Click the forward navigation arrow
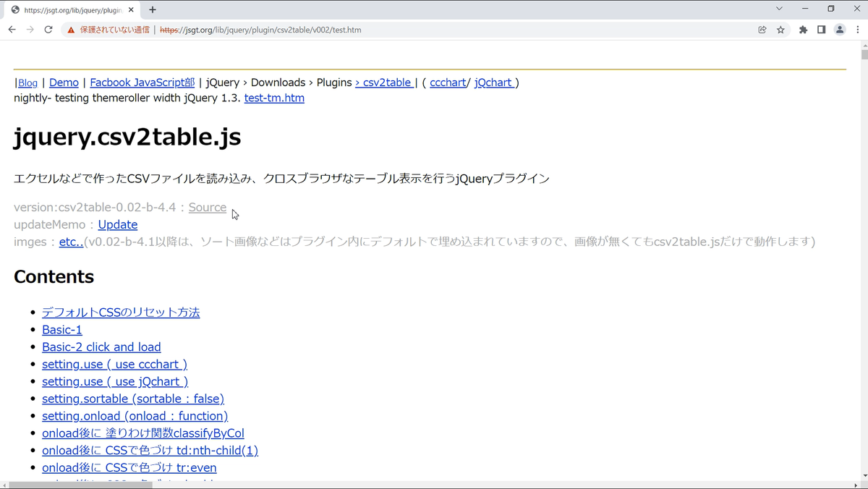The width and height of the screenshot is (868, 489). [x=30, y=30]
